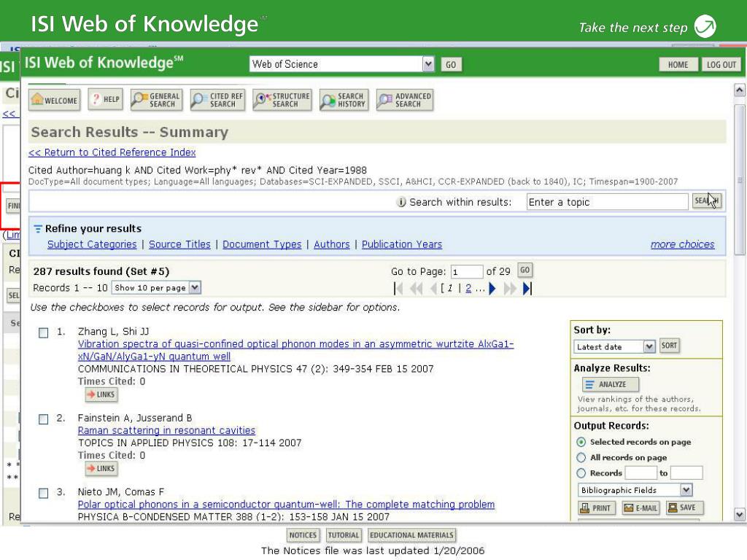
Task: Choose All records on page option
Action: 581,458
